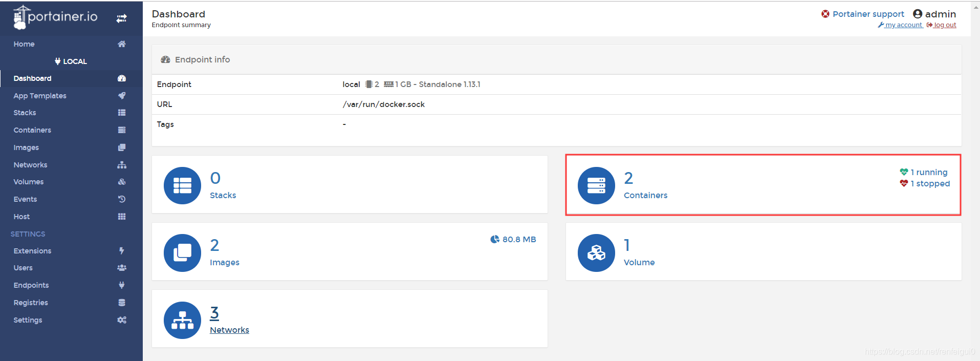The image size is (980, 361).
Task: Click the Images clone icon in sidebar
Action: 122,147
